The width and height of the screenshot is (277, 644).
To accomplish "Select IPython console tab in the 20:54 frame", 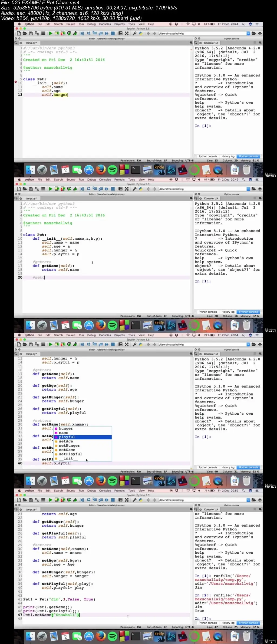I will pos(249,467).
